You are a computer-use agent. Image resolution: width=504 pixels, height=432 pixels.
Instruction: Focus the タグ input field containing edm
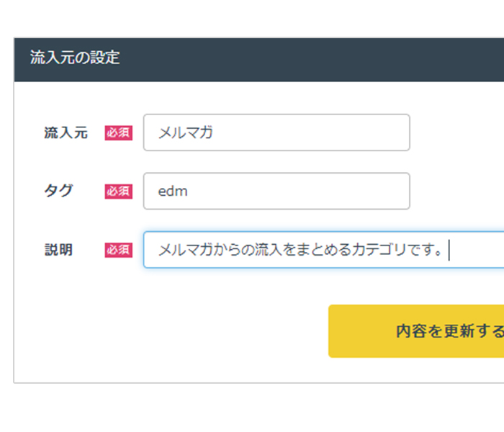276,192
